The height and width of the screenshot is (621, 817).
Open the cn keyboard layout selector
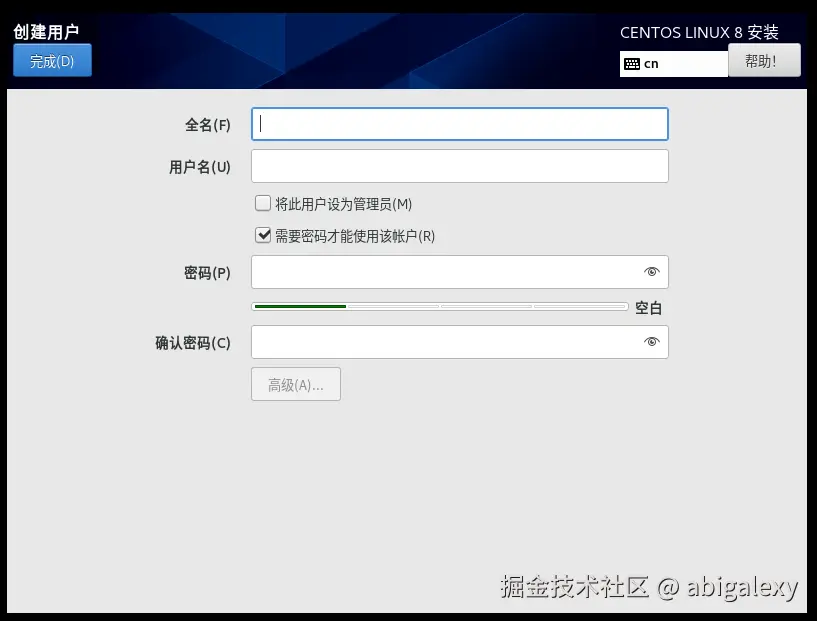[x=672, y=63]
